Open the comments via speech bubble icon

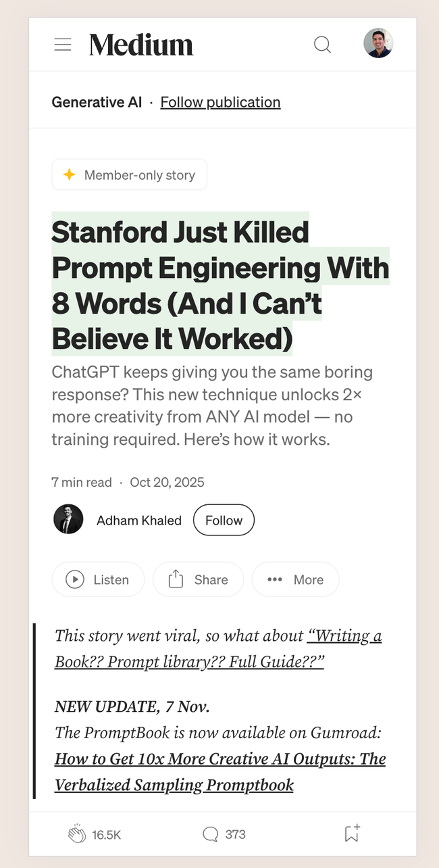point(210,834)
